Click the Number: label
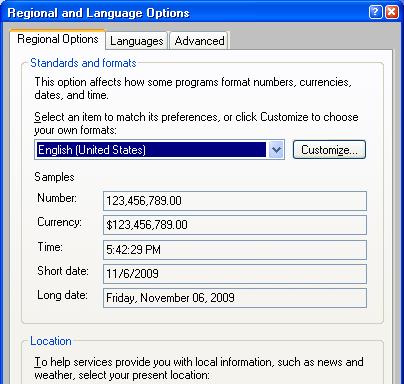The width and height of the screenshot is (404, 384). coord(57,198)
